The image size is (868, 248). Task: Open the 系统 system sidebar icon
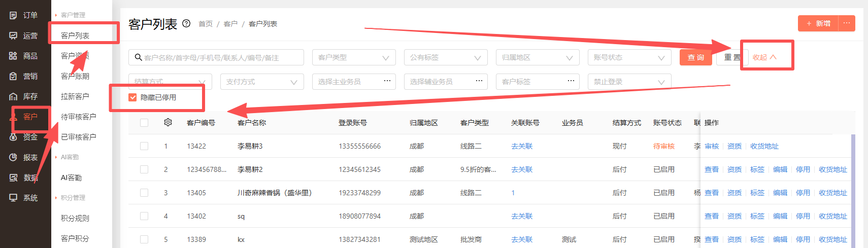coord(13,198)
